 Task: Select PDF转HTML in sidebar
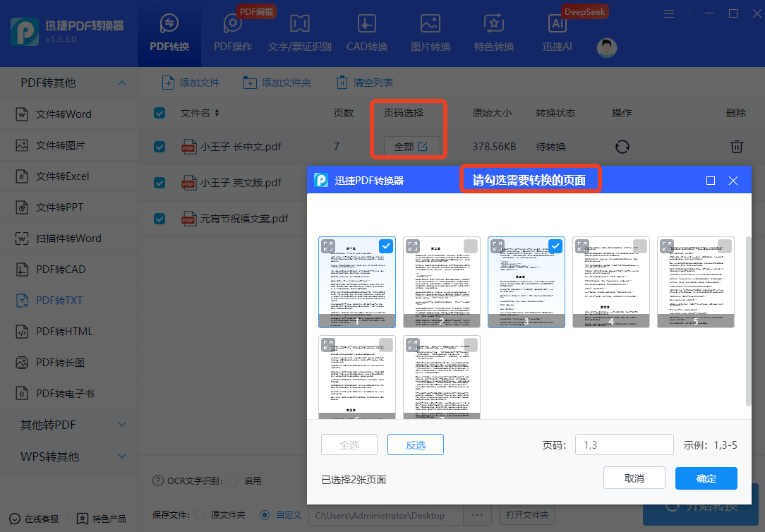click(68, 332)
